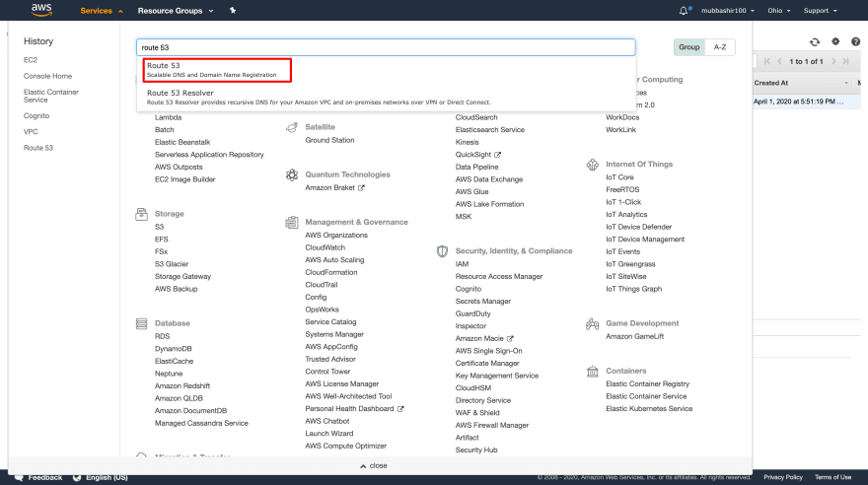This screenshot has width=868, height=485.
Task: Open EC2 from History
Action: 31,60
